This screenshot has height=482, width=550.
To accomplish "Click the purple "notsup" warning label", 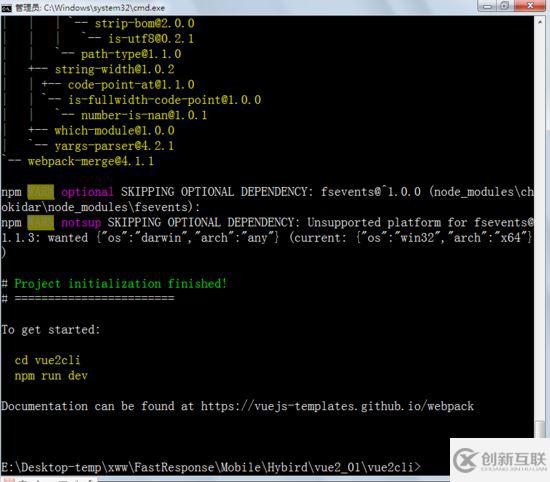I will pyautogui.click(x=81, y=222).
